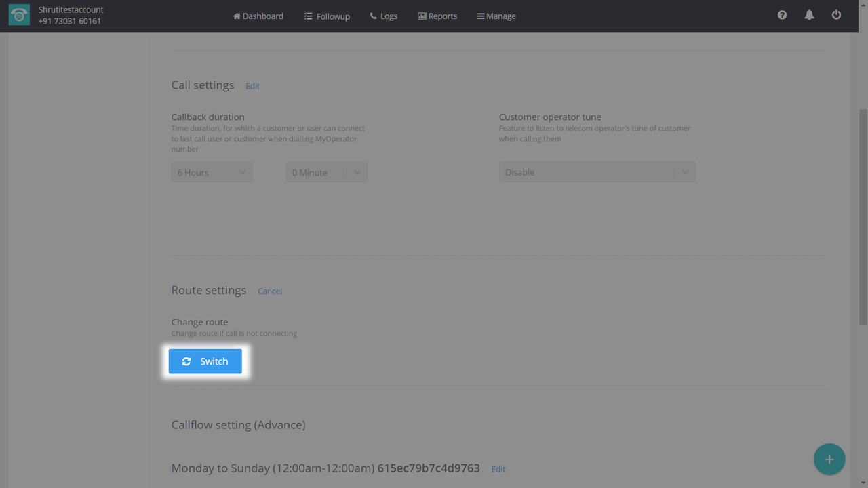Cancel the Route settings editing
Image resolution: width=868 pixels, height=488 pixels.
click(269, 291)
